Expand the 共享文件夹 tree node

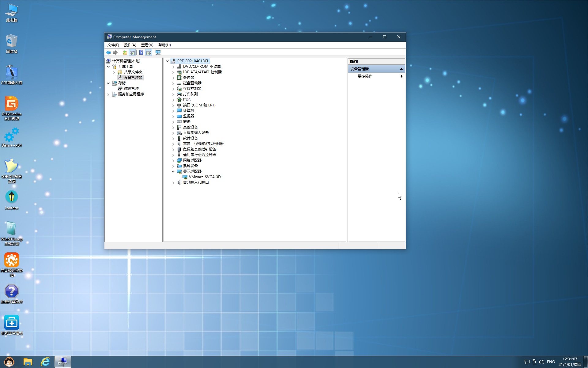point(114,72)
